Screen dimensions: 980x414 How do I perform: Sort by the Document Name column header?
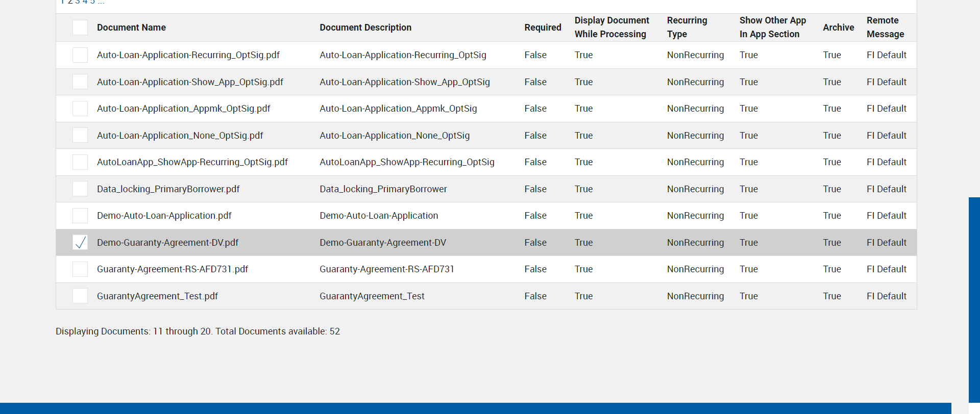click(131, 28)
